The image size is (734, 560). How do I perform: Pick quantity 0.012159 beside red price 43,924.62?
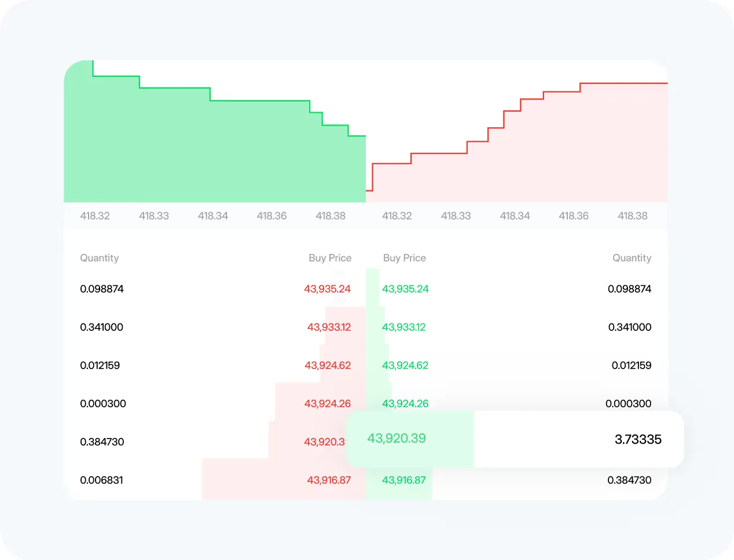click(x=100, y=365)
